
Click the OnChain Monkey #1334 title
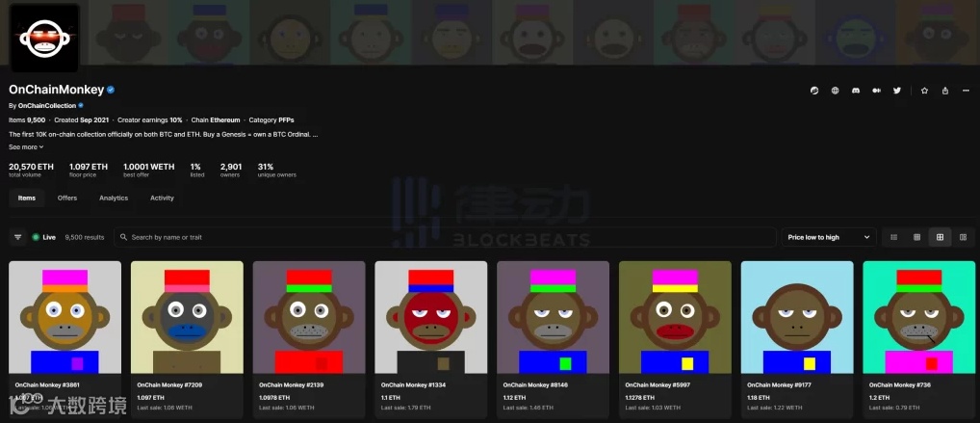(414, 384)
